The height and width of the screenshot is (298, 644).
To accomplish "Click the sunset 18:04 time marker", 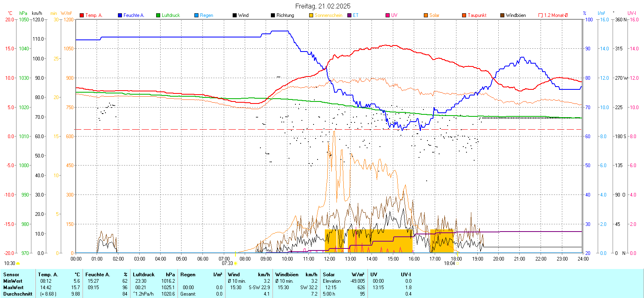I will (x=449, y=263).
